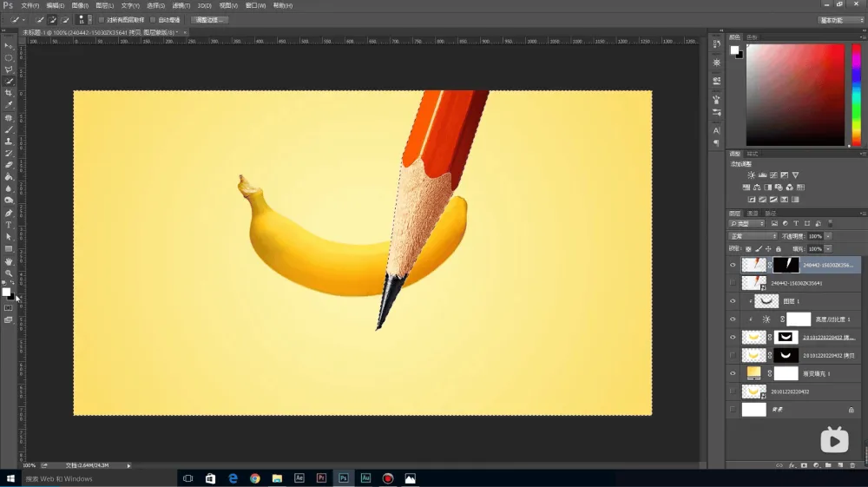Enable Sample All Layers checkbox
868x487 pixels.
coord(101,19)
